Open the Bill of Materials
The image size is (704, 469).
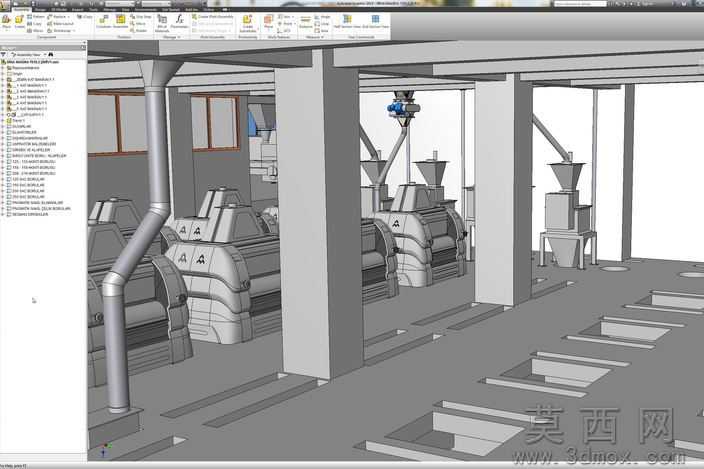click(162, 23)
